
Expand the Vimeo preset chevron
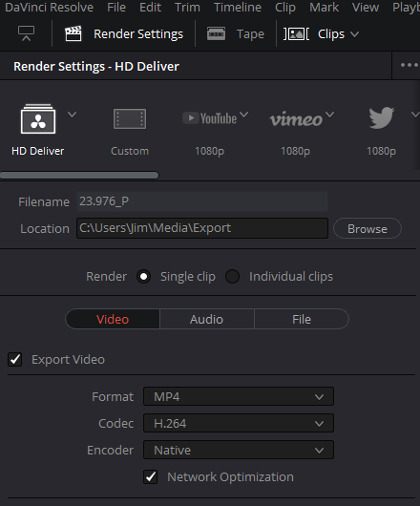click(329, 115)
